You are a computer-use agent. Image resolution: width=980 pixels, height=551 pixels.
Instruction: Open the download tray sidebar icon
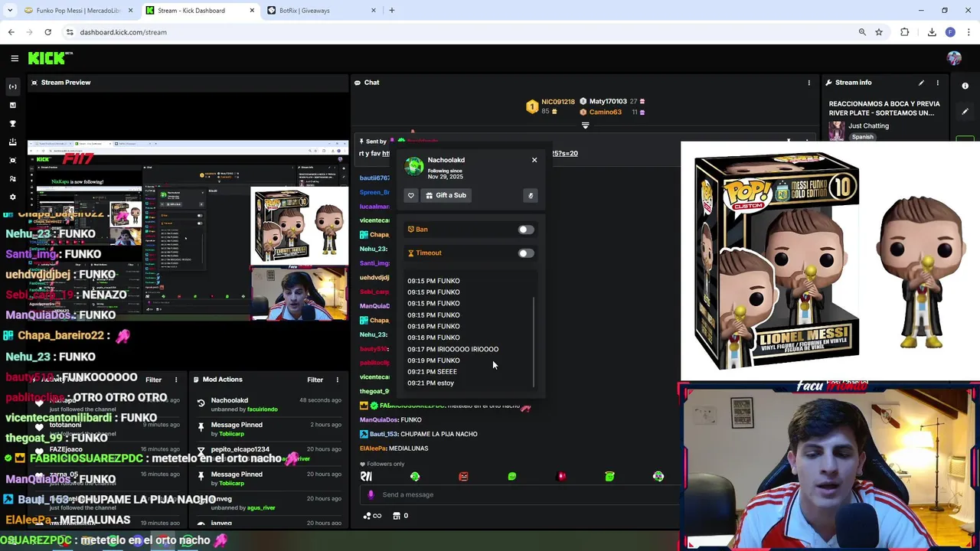[12, 142]
